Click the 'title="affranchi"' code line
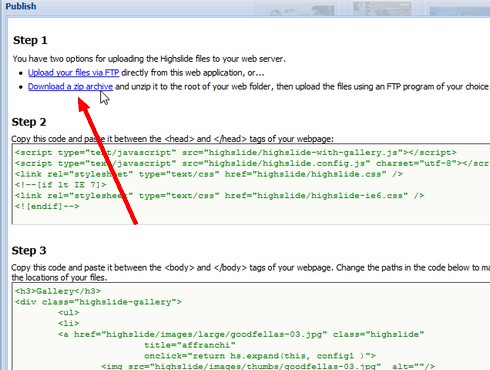This screenshot has height=370, width=490. [190, 345]
